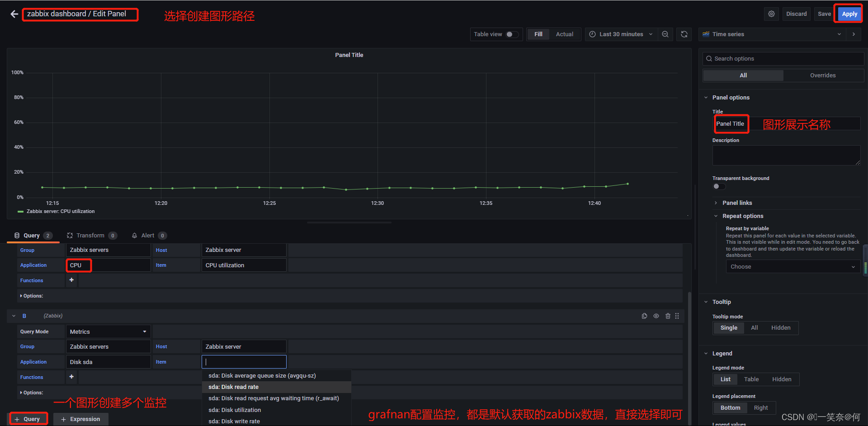Choose sda: Disk read request avg waiting time
Viewport: 868px width, 426px height.
276,398
